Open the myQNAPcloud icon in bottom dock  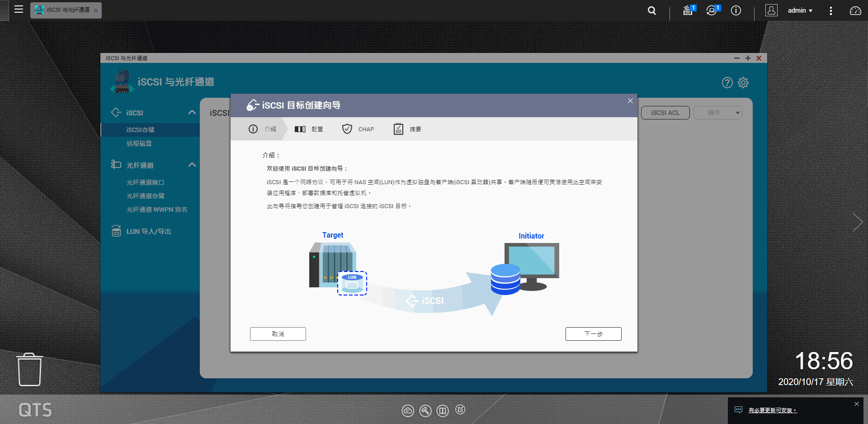click(408, 411)
